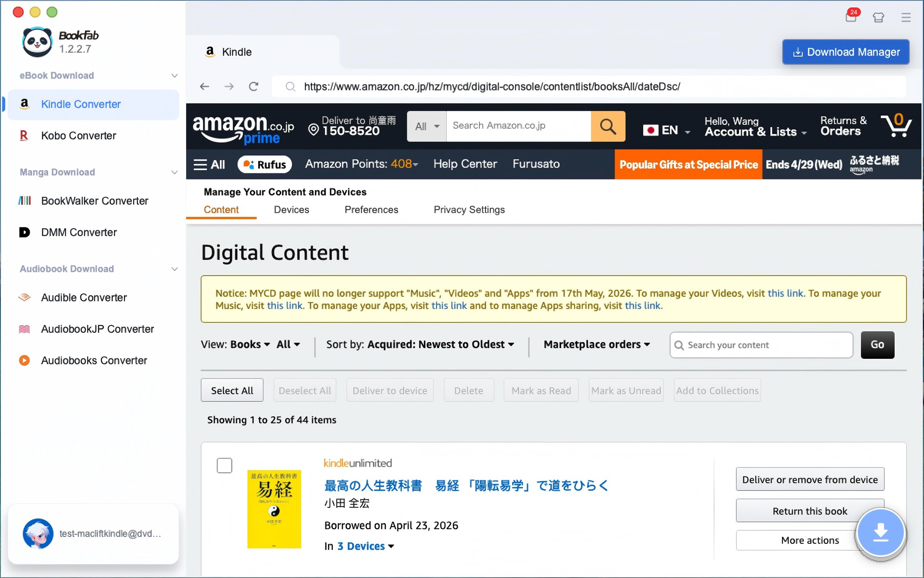The image size is (924, 578).
Task: Open the BookWalker Converter sidebar item
Action: pyautogui.click(x=93, y=201)
